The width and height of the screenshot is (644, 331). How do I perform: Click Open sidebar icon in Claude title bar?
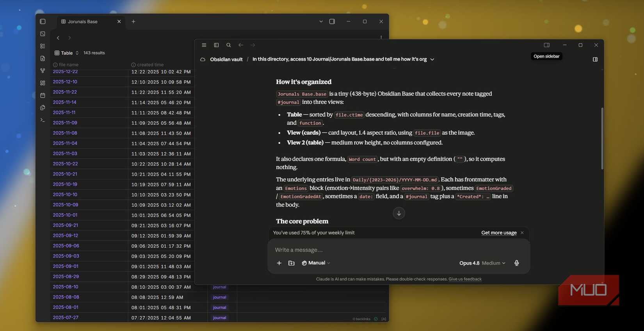pyautogui.click(x=546, y=45)
